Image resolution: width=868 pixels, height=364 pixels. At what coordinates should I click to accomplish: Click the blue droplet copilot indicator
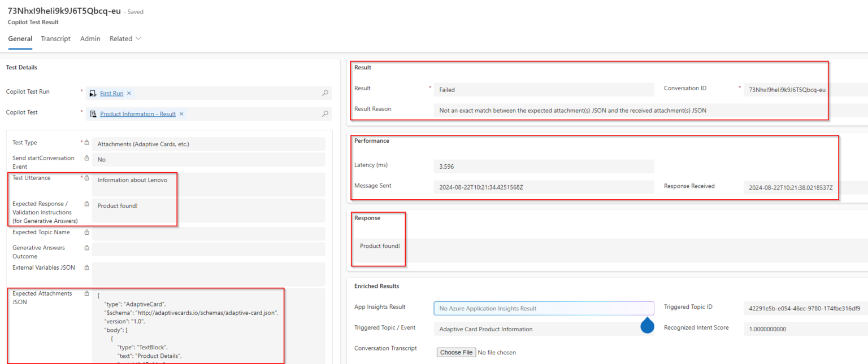click(x=647, y=325)
